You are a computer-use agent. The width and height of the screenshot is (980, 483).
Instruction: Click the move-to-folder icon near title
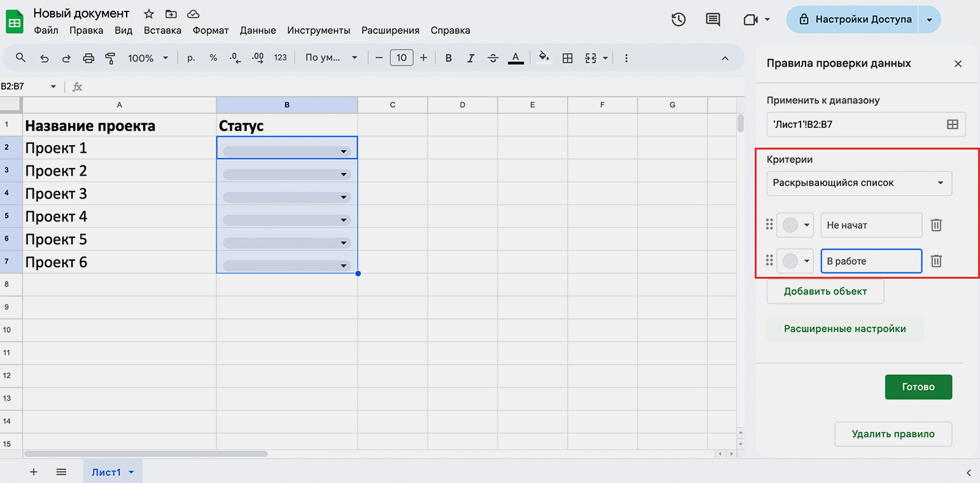[171, 14]
